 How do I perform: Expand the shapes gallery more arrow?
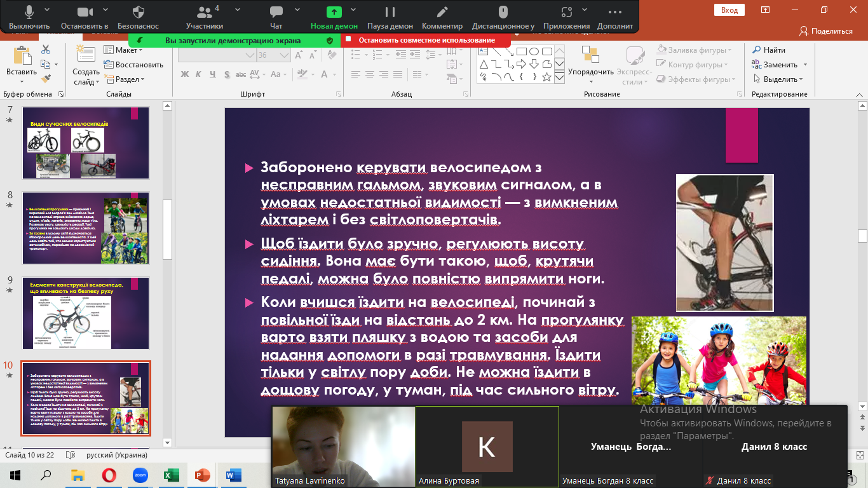559,77
